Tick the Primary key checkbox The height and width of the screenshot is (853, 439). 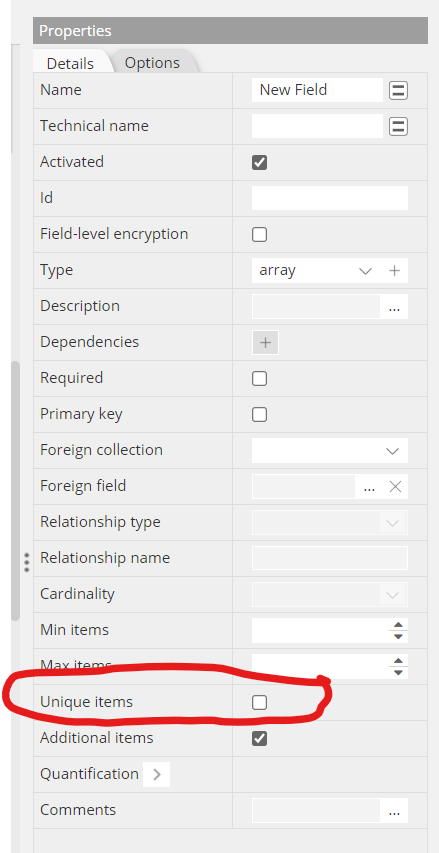coord(259,415)
